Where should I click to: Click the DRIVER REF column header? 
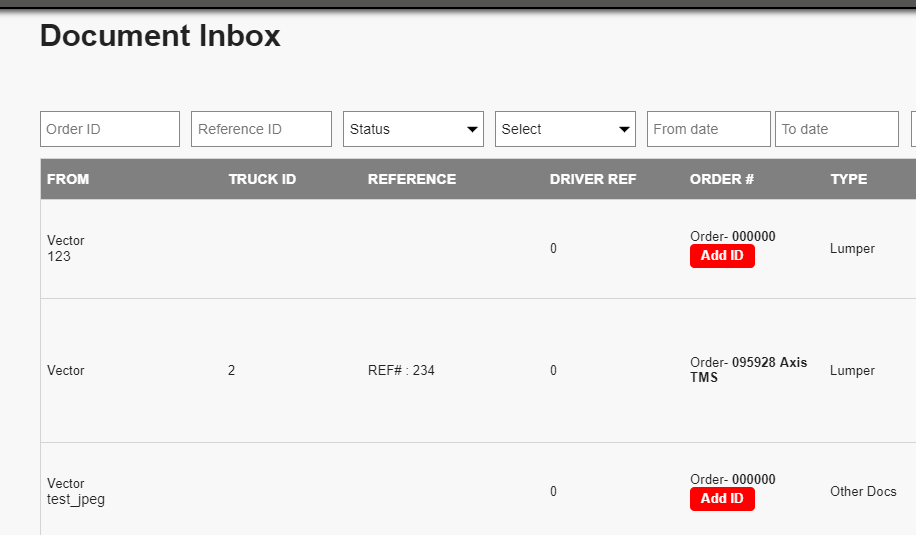click(x=593, y=179)
